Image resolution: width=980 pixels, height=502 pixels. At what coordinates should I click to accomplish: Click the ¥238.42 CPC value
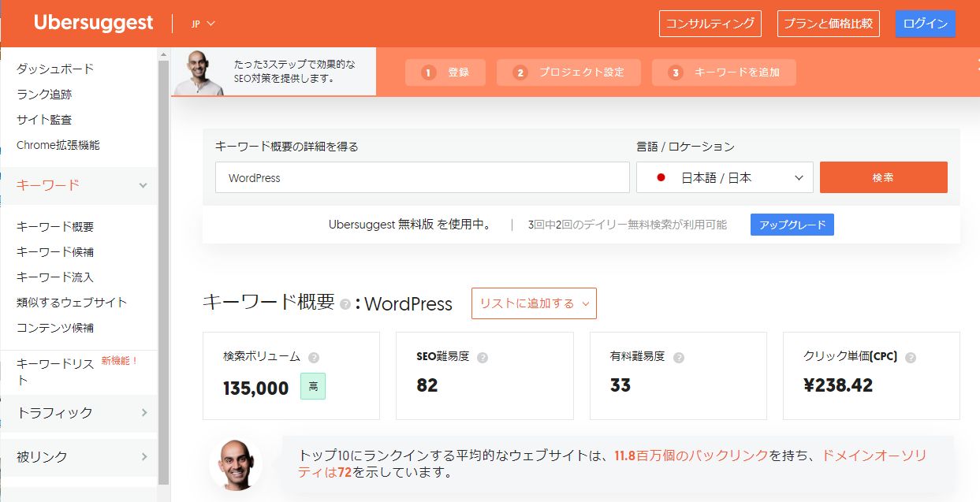838,385
